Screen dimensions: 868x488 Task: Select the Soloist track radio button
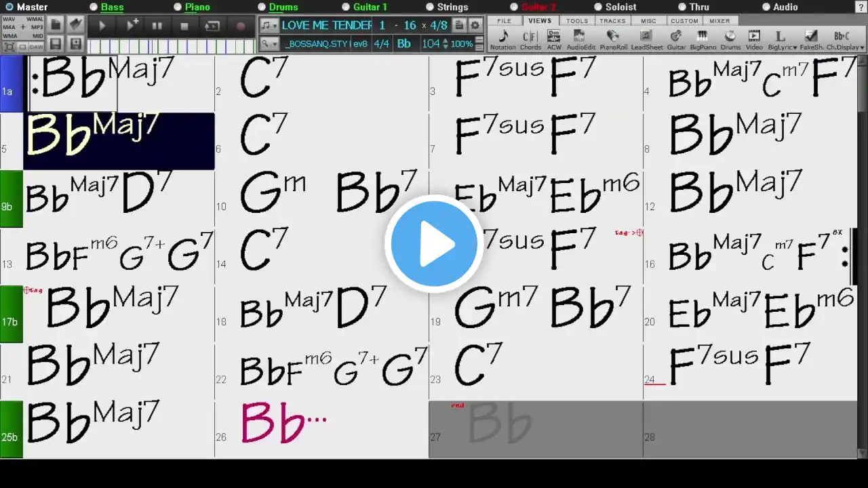pyautogui.click(x=598, y=7)
